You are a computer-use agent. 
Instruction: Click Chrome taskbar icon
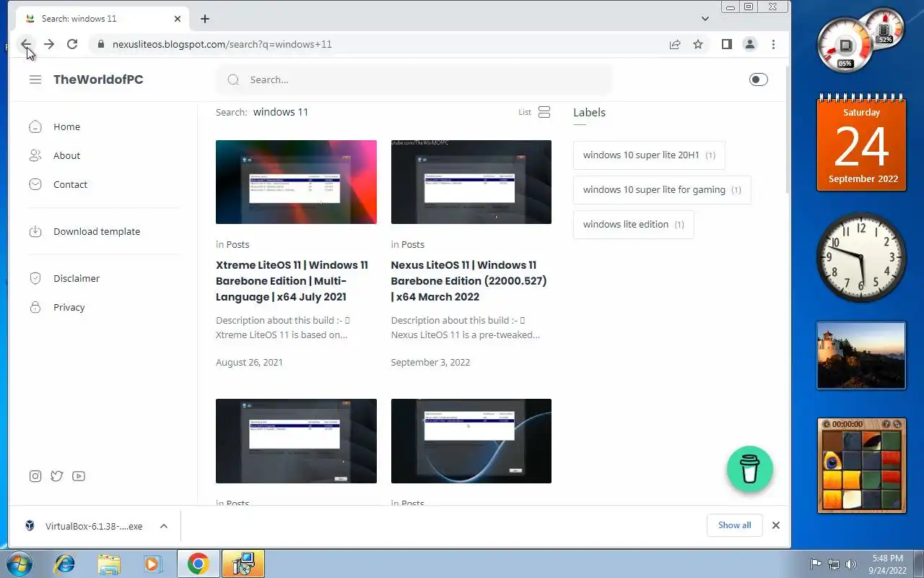(198, 564)
